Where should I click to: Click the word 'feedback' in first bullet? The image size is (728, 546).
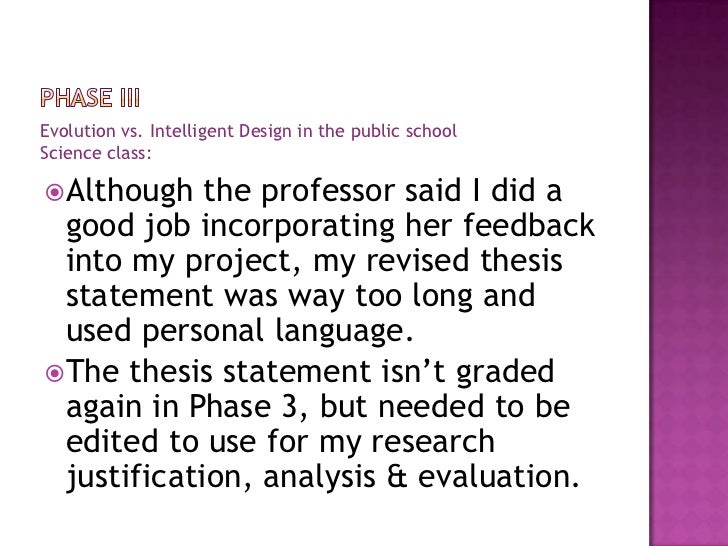[529, 225]
